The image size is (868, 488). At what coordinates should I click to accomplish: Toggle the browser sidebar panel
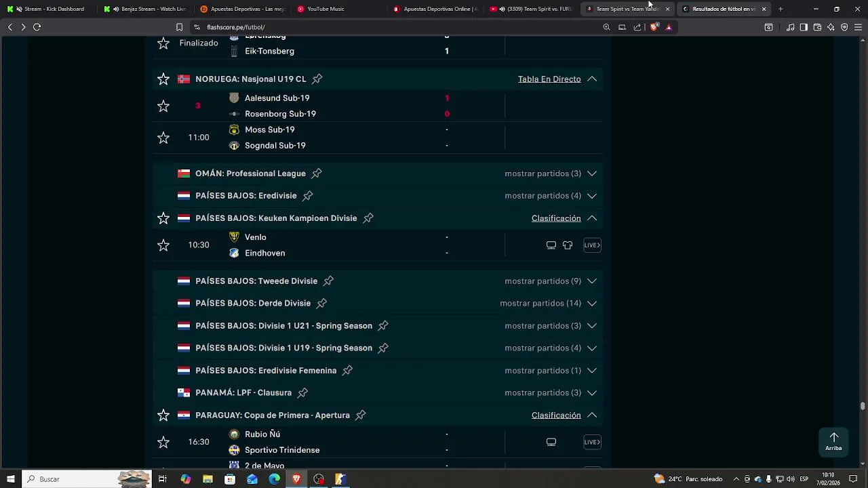(x=804, y=27)
